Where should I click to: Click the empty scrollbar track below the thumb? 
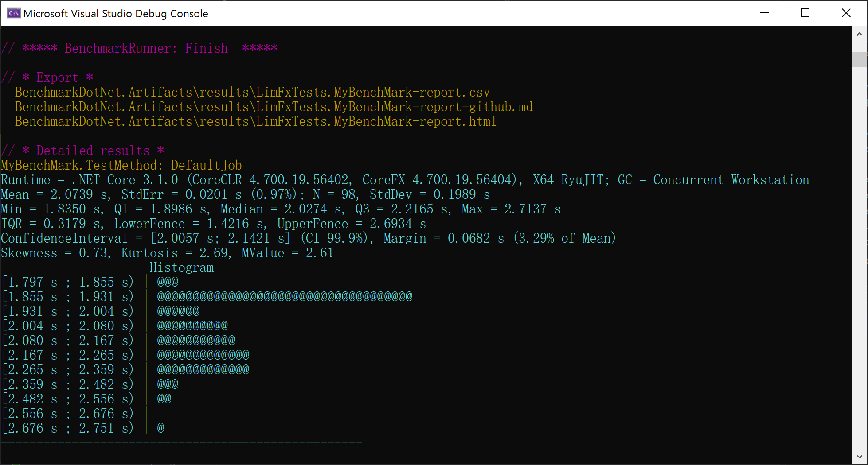tap(860, 266)
